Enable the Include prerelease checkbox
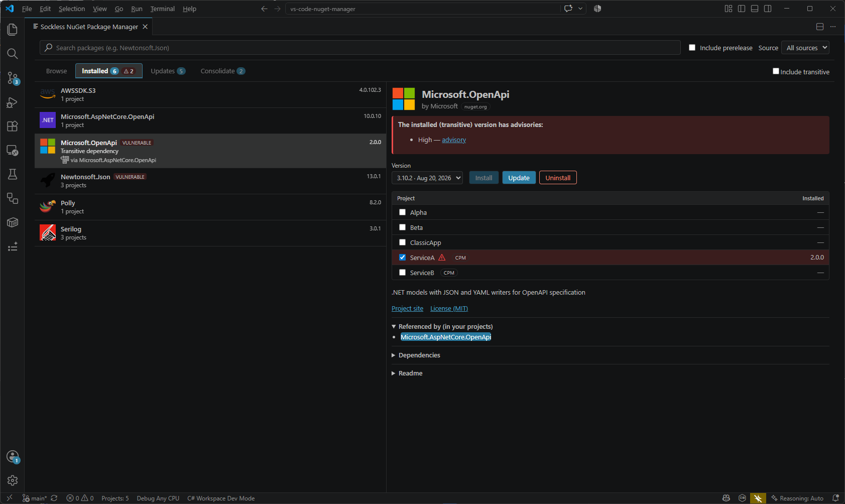 click(692, 48)
